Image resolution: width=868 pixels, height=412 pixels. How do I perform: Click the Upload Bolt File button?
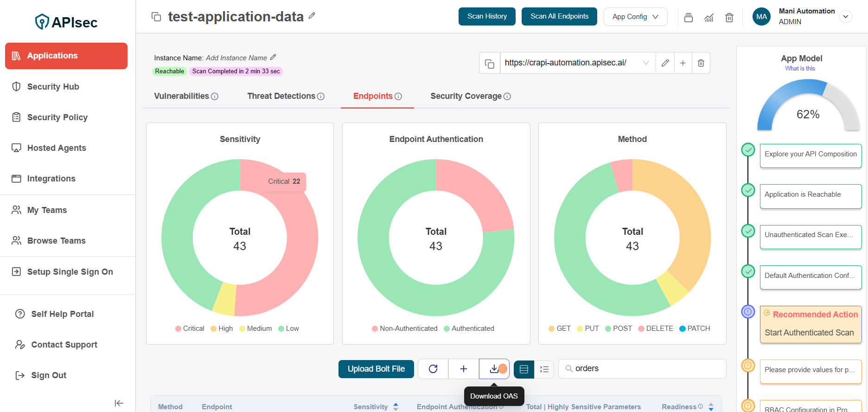[376, 369]
